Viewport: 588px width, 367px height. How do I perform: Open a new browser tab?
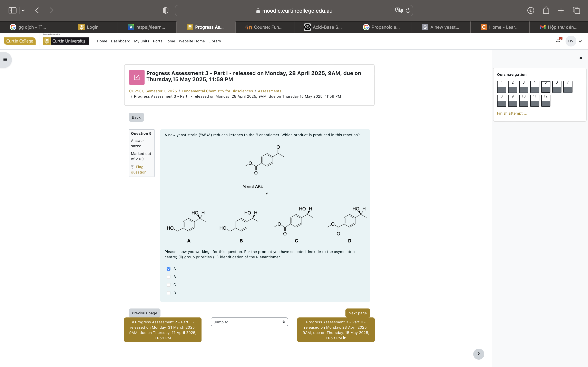561,10
